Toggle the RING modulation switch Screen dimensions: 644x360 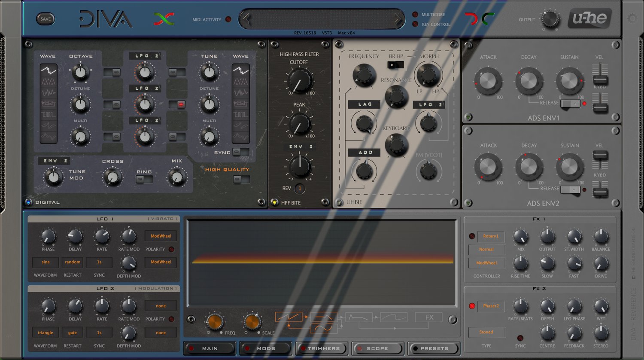pyautogui.click(x=144, y=180)
